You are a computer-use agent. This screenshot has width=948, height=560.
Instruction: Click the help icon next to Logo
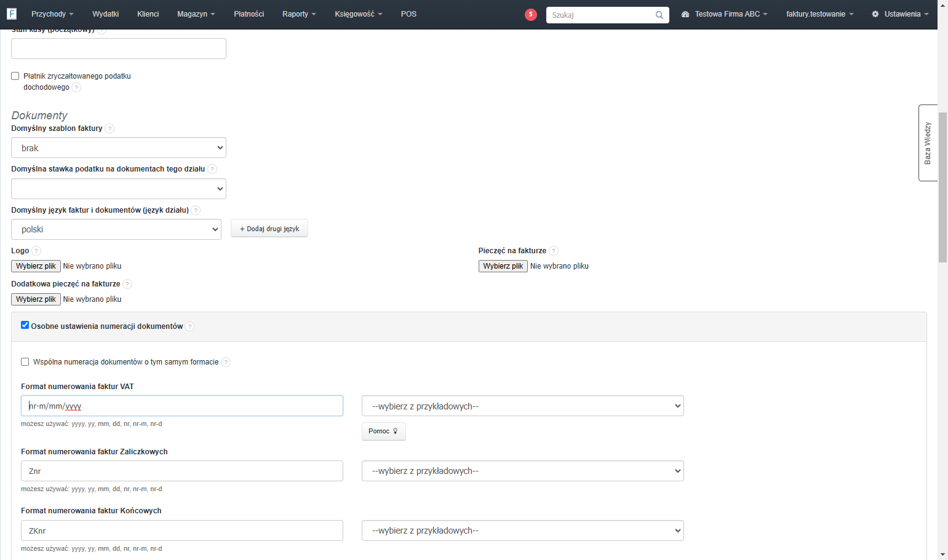(36, 251)
